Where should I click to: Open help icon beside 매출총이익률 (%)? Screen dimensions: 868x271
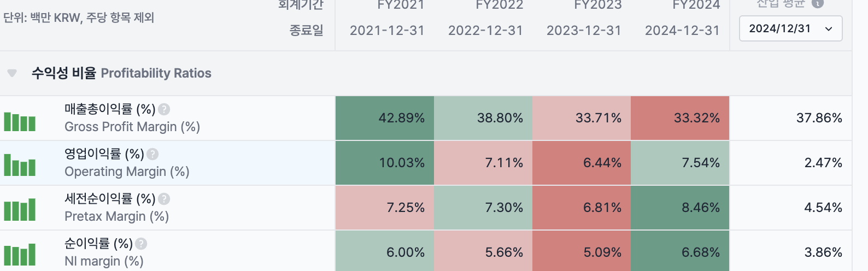(x=164, y=110)
